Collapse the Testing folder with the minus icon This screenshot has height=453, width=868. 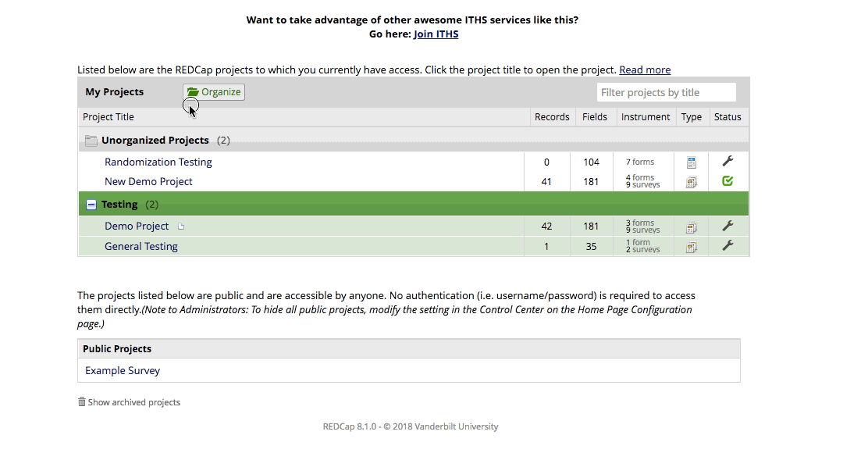pyautogui.click(x=91, y=205)
